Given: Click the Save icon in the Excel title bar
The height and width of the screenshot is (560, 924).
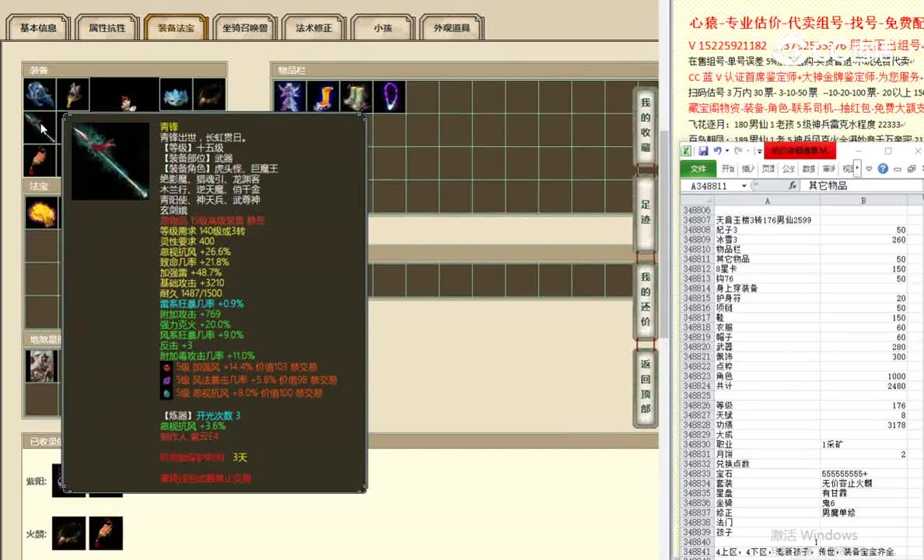Looking at the screenshot, I should pos(703,150).
